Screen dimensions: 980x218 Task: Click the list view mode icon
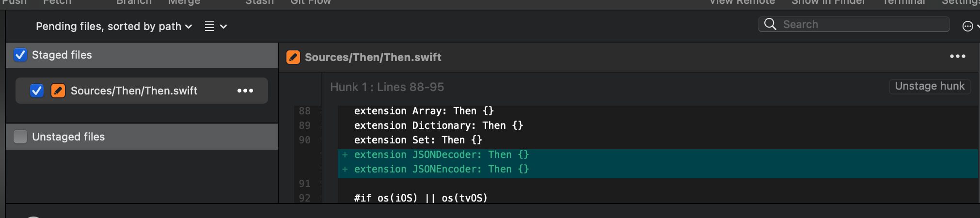(209, 26)
